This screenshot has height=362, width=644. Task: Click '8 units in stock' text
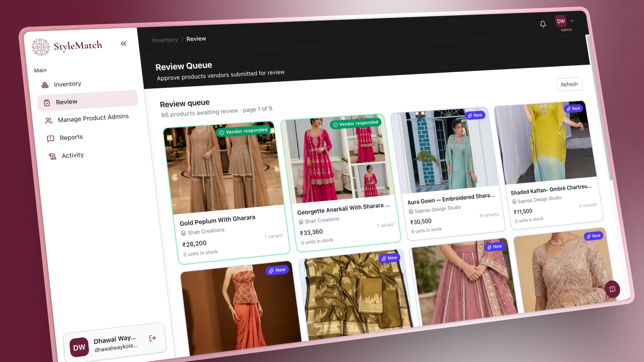(426, 230)
